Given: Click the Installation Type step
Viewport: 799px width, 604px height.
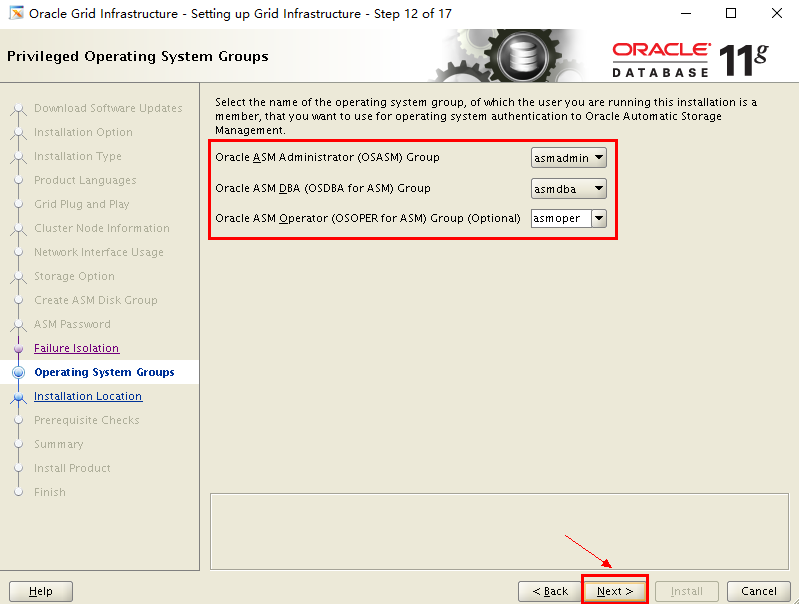Looking at the screenshot, I should [x=77, y=156].
